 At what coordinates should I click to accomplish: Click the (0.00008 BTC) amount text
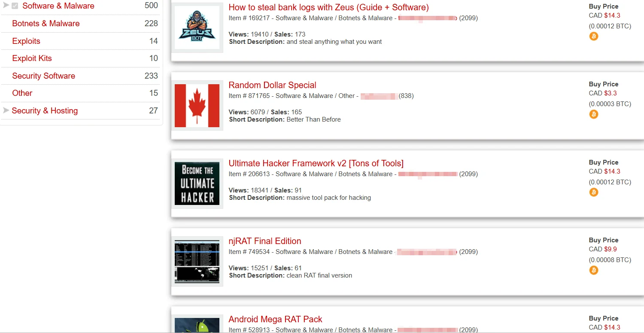(610, 260)
